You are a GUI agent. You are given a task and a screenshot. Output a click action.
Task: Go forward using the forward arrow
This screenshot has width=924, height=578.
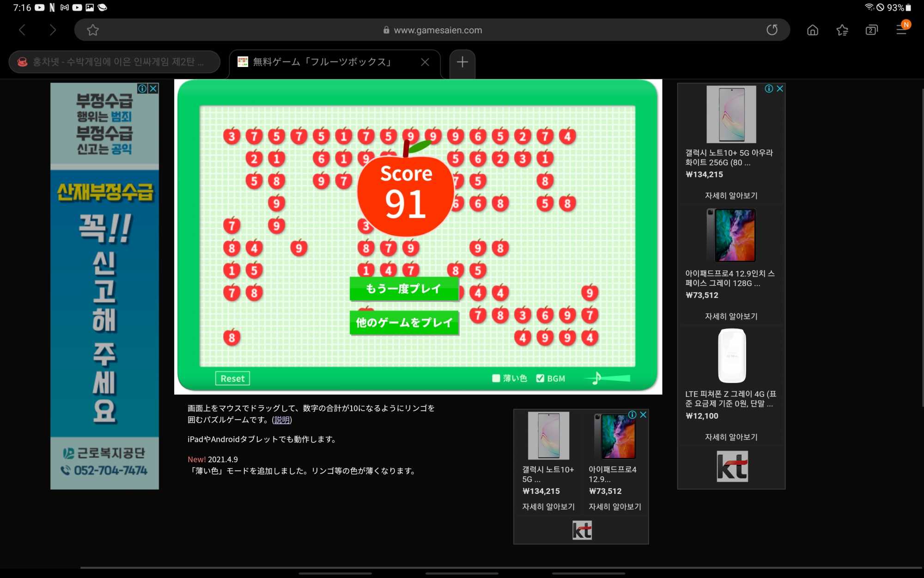53,30
